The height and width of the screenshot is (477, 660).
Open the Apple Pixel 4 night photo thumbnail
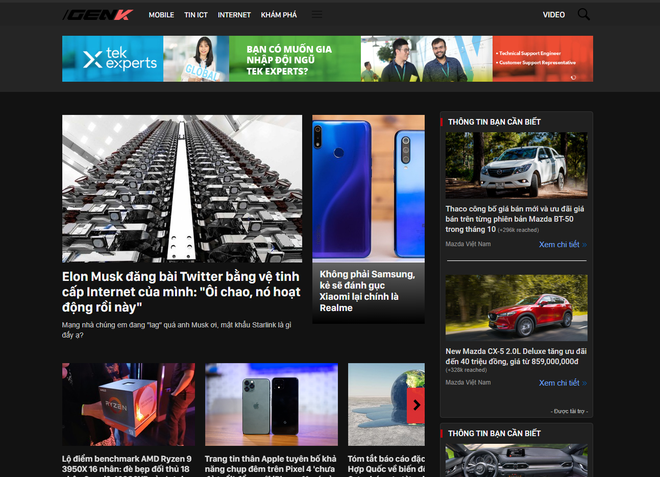tap(271, 404)
